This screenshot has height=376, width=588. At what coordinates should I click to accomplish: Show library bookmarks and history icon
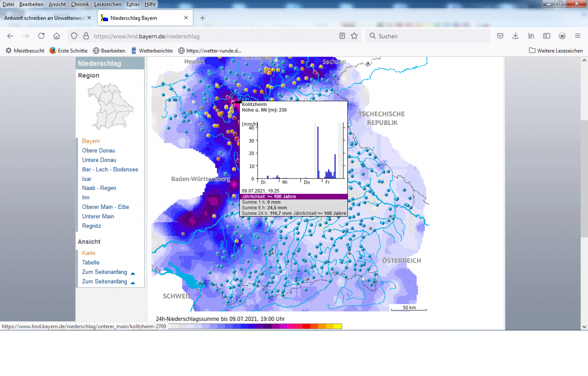click(531, 36)
